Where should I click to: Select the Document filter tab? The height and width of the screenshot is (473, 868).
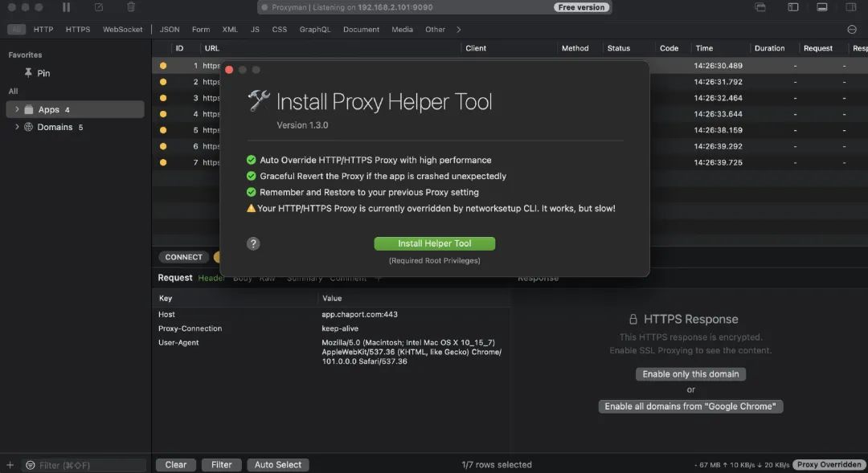361,30
